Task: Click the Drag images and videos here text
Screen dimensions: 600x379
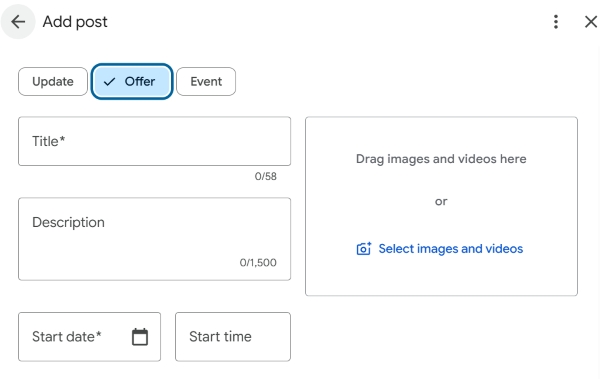Action: 441,159
